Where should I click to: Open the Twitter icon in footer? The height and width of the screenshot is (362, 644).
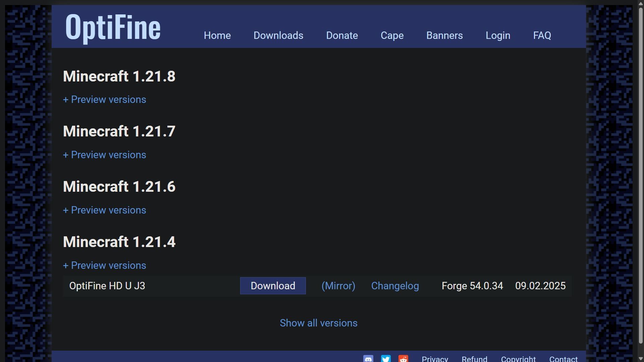[x=386, y=359]
